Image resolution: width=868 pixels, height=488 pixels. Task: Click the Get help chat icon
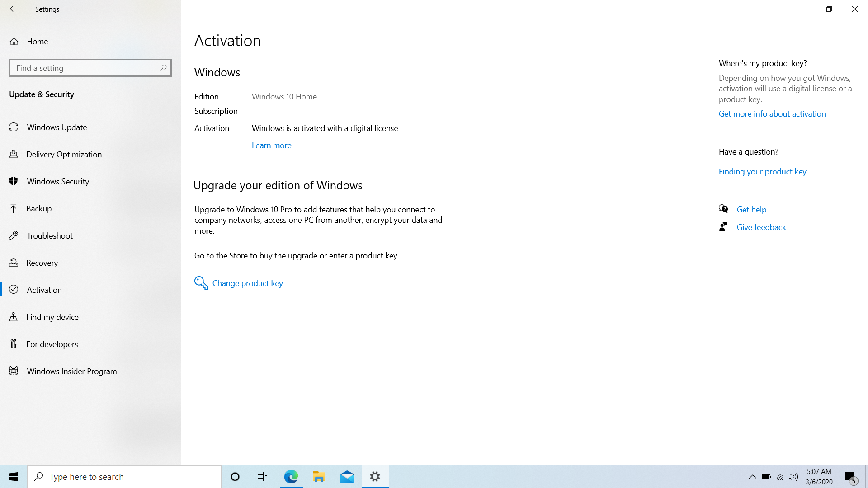point(723,209)
